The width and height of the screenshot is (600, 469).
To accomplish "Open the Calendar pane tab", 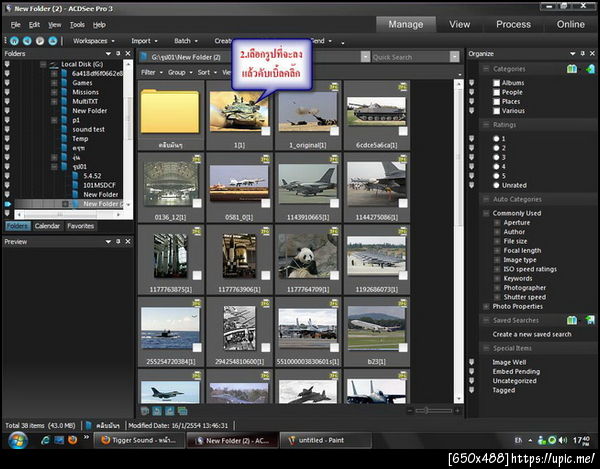I will click(x=47, y=226).
